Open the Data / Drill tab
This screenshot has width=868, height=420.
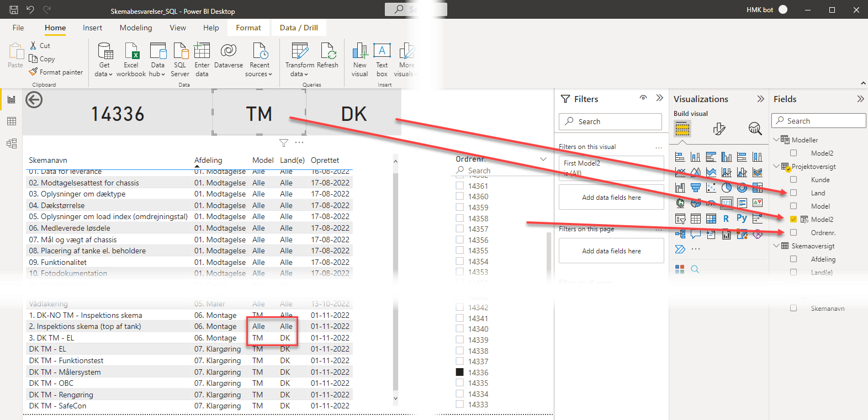point(299,28)
